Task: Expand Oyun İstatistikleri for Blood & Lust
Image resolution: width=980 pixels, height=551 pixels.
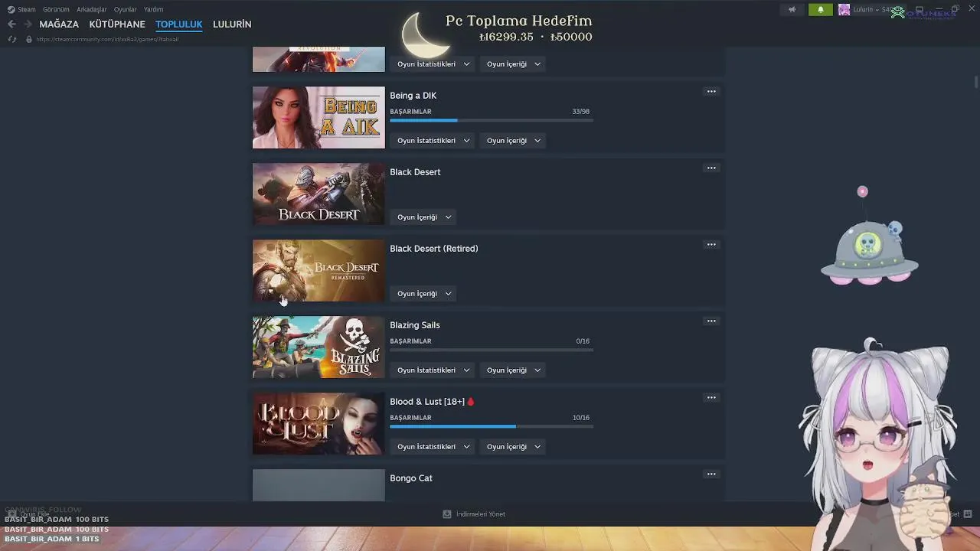Action: 433,447
